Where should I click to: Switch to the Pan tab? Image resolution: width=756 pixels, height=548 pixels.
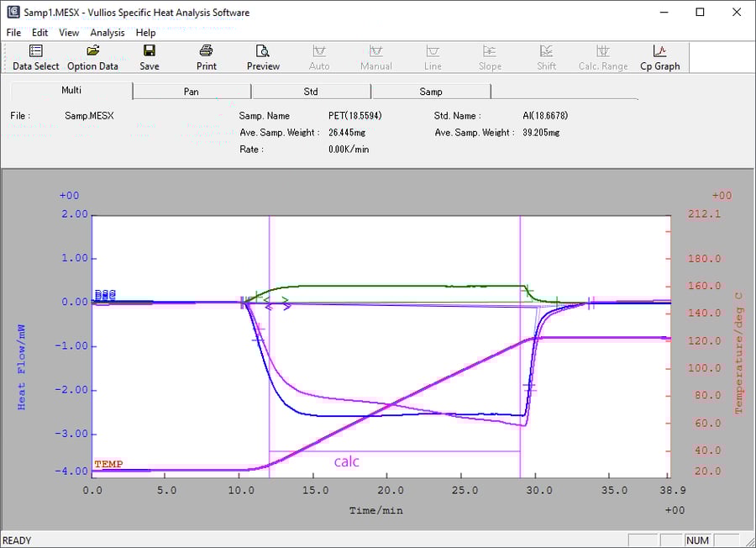pos(192,92)
